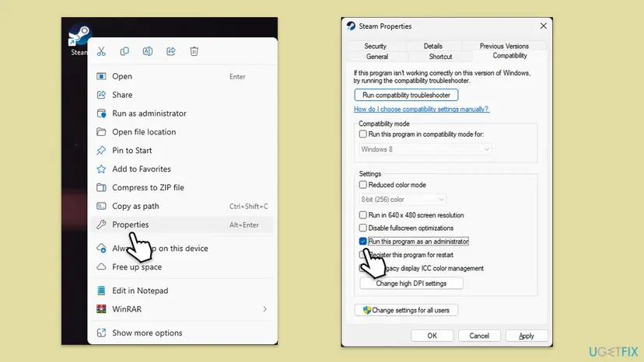Choose Compress to ZIP file entry
This screenshot has width=644, height=362.
(x=182, y=187)
